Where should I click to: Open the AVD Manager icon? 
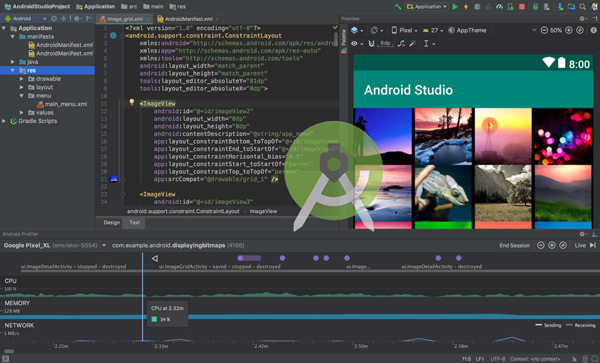(x=546, y=7)
